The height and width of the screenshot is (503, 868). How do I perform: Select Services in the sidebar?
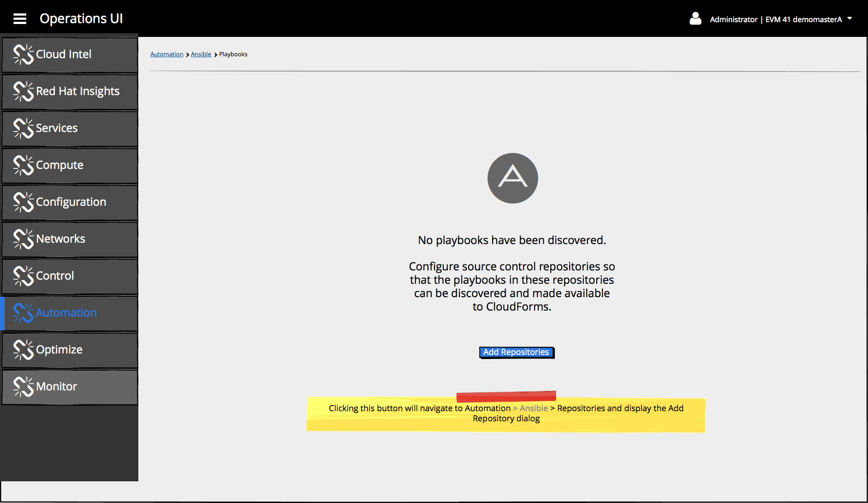70,129
